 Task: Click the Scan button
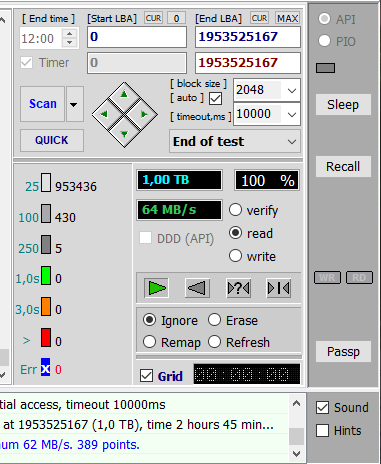pyautogui.click(x=42, y=104)
